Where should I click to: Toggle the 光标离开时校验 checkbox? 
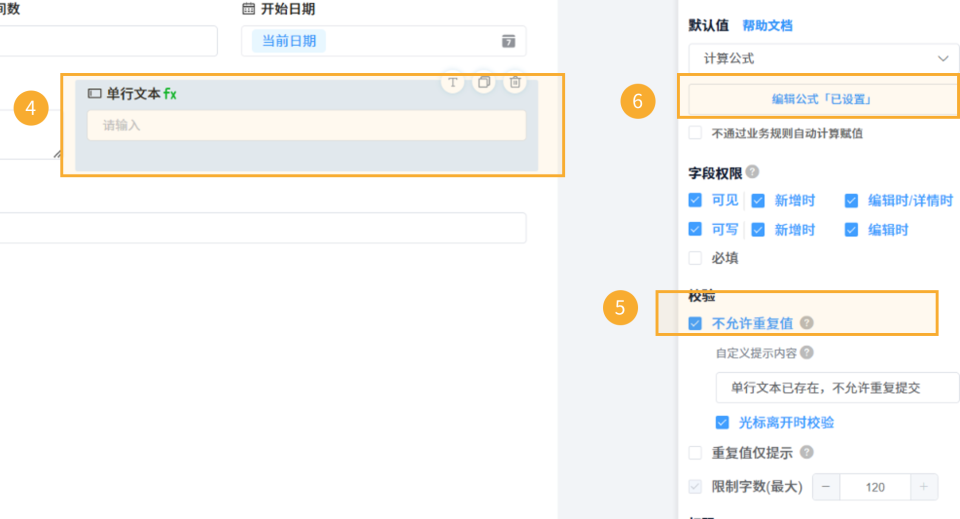(x=722, y=422)
